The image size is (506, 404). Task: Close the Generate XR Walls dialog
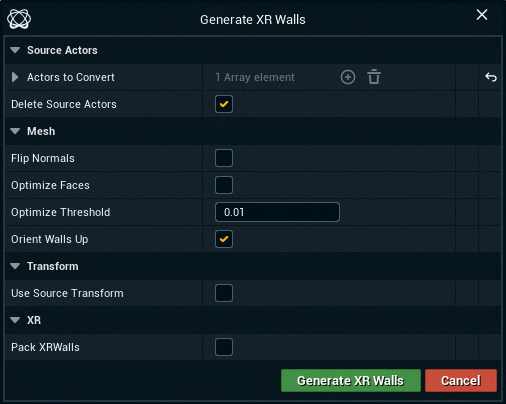click(482, 15)
